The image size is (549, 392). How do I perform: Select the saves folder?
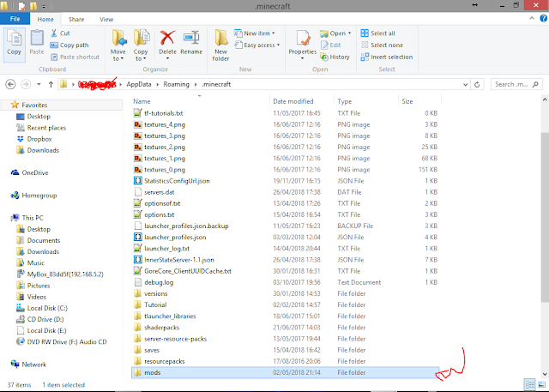click(x=286, y=350)
